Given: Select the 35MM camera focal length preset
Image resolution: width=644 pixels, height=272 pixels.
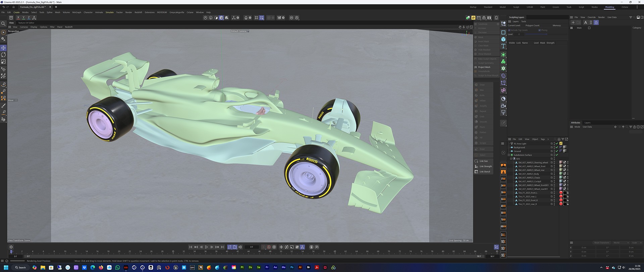Looking at the screenshot, I should (x=503, y=199).
